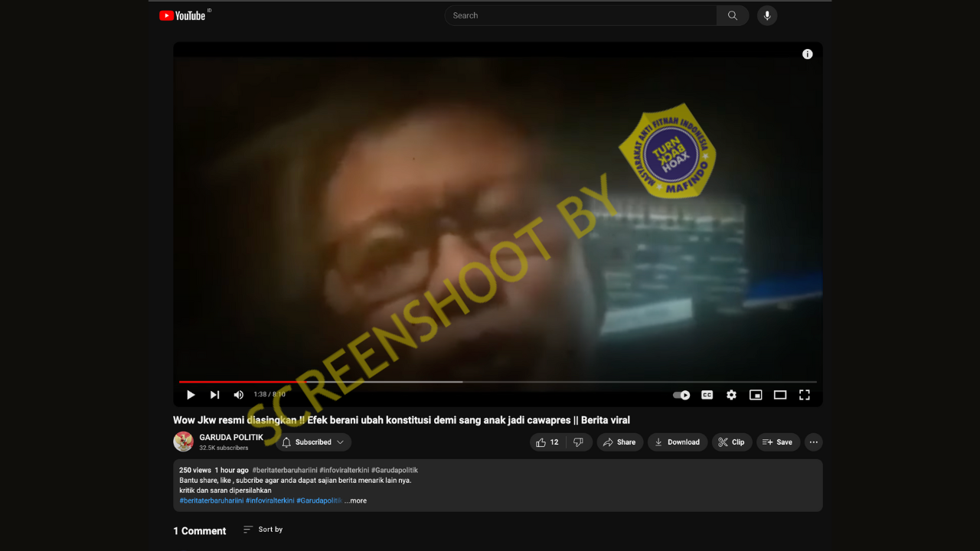
Task: Switch to theater mode
Action: click(780, 395)
